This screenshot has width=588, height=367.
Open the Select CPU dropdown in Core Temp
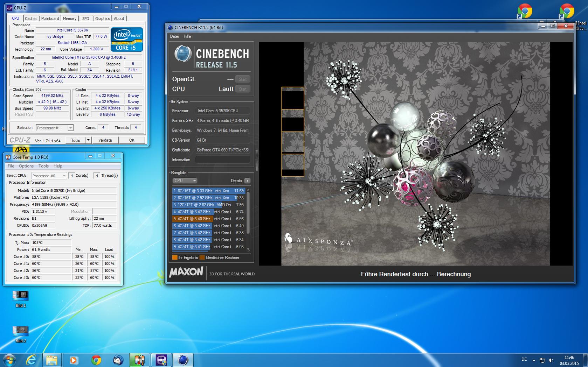click(49, 176)
